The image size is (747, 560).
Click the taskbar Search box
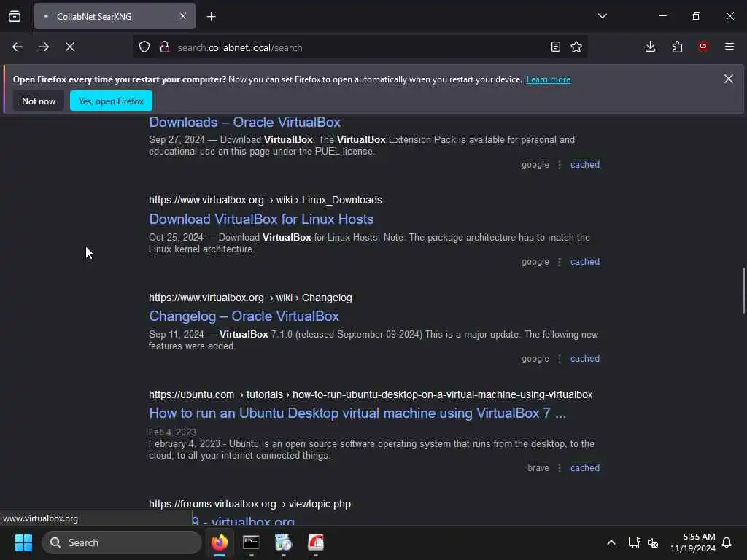pyautogui.click(x=122, y=542)
